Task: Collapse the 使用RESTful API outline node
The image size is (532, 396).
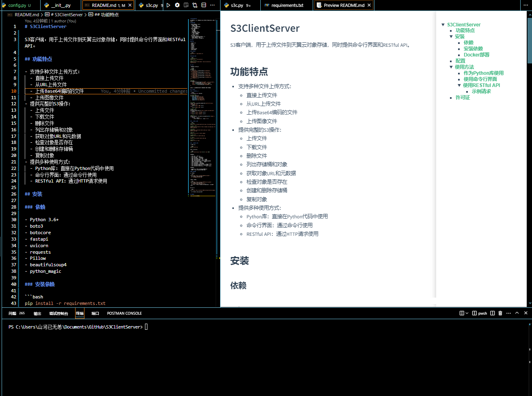Action: [x=459, y=85]
